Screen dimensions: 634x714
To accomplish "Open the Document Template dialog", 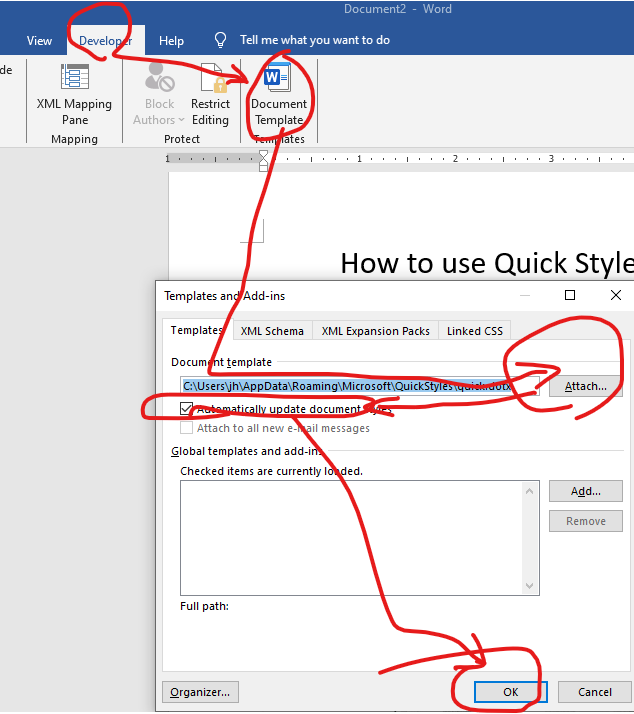I will click(279, 95).
